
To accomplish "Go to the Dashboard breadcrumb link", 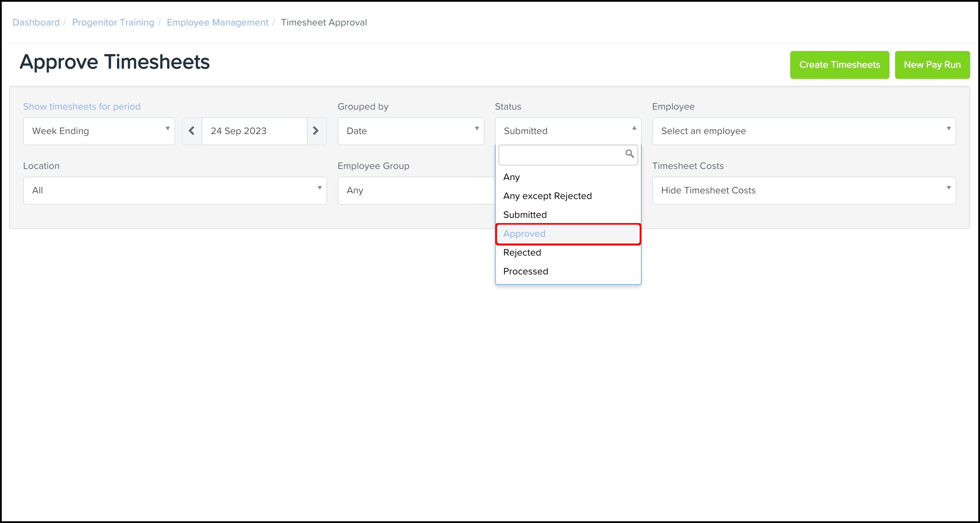I will point(36,22).
